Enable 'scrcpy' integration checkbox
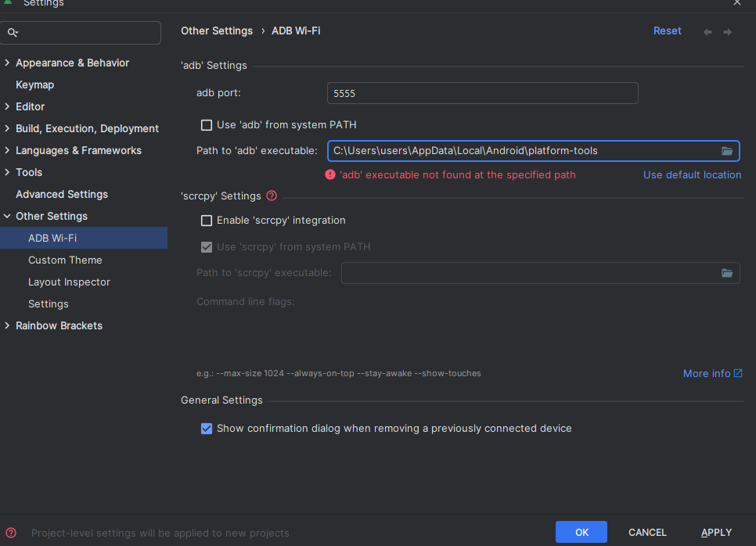Screen dimensions: 756x546 pyautogui.click(x=207, y=221)
